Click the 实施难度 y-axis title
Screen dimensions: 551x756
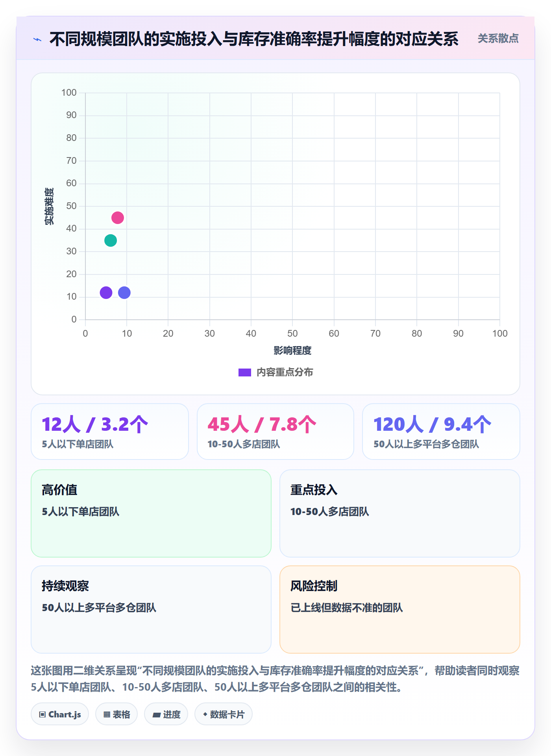coord(49,206)
